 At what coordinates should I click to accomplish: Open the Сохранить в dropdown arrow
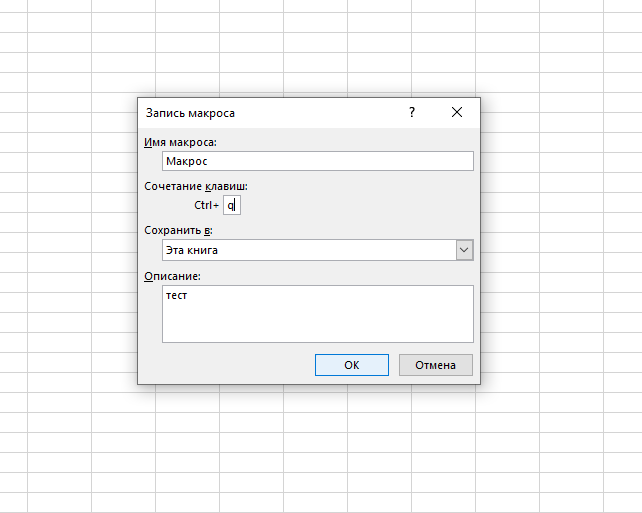[x=464, y=250]
